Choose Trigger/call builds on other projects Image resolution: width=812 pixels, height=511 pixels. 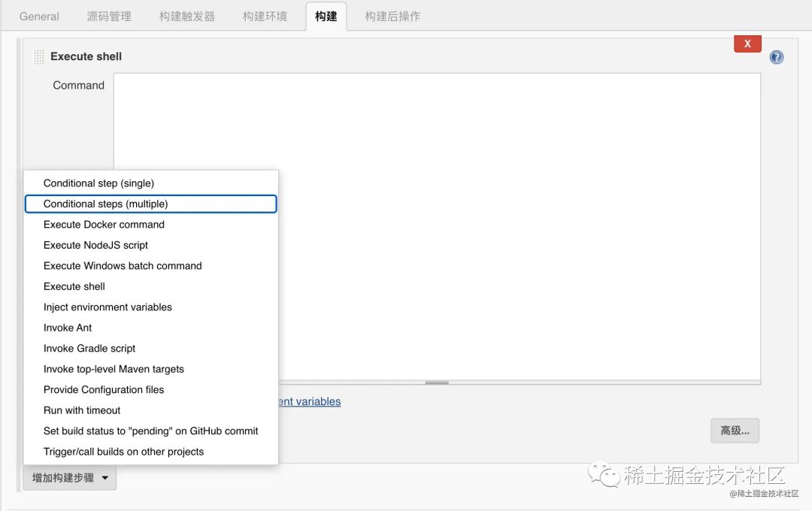pyautogui.click(x=150, y=452)
